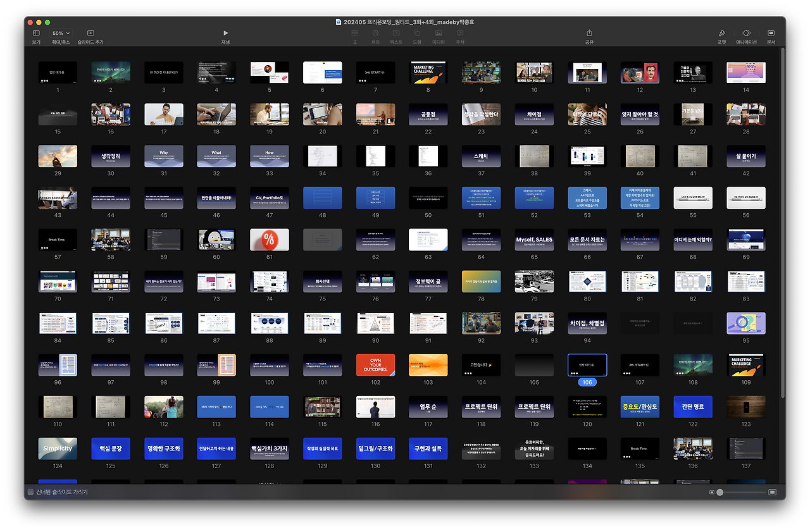Select slide 126 명확한 구조화
The image size is (810, 532).
pos(164,448)
